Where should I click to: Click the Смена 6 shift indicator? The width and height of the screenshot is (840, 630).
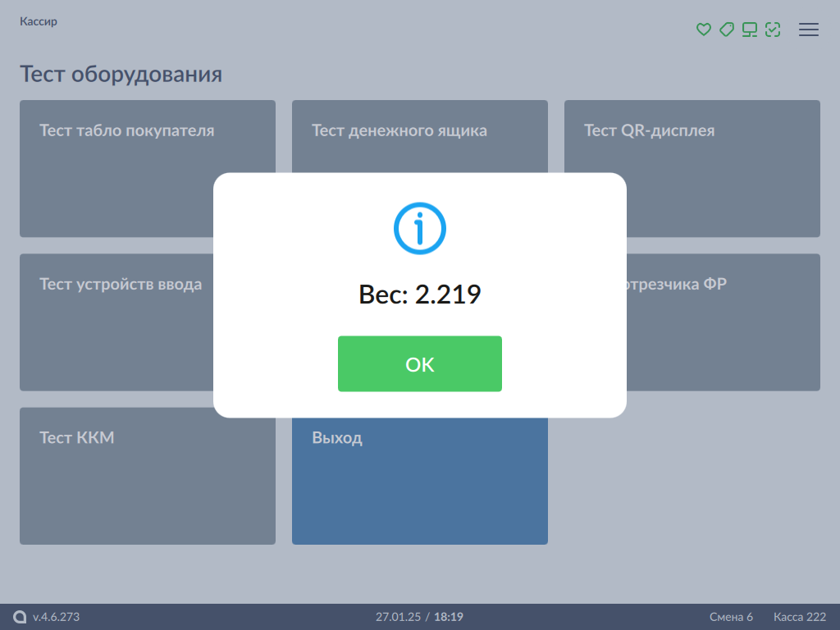click(x=731, y=617)
